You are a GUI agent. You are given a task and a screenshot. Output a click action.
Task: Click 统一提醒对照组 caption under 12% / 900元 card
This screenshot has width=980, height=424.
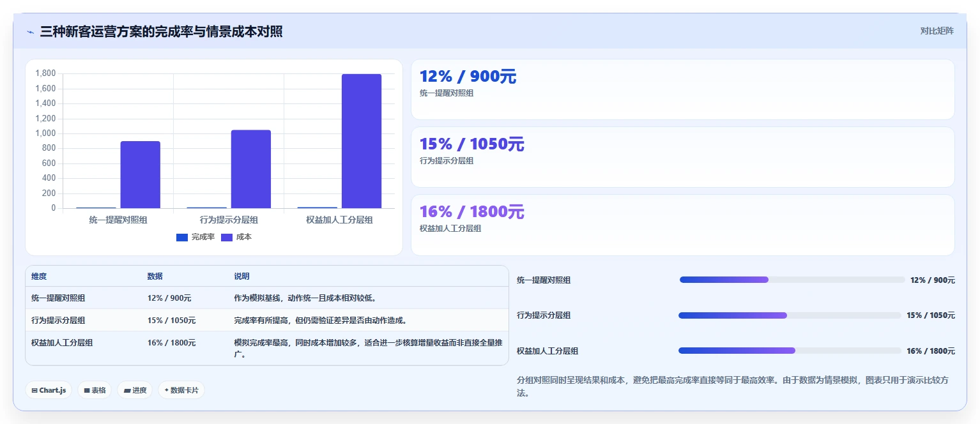(447, 93)
